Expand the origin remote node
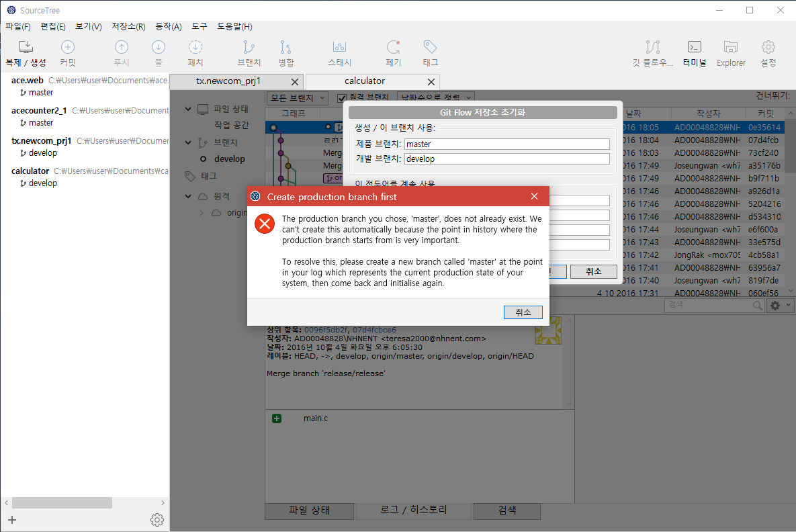796x532 pixels. click(202, 213)
